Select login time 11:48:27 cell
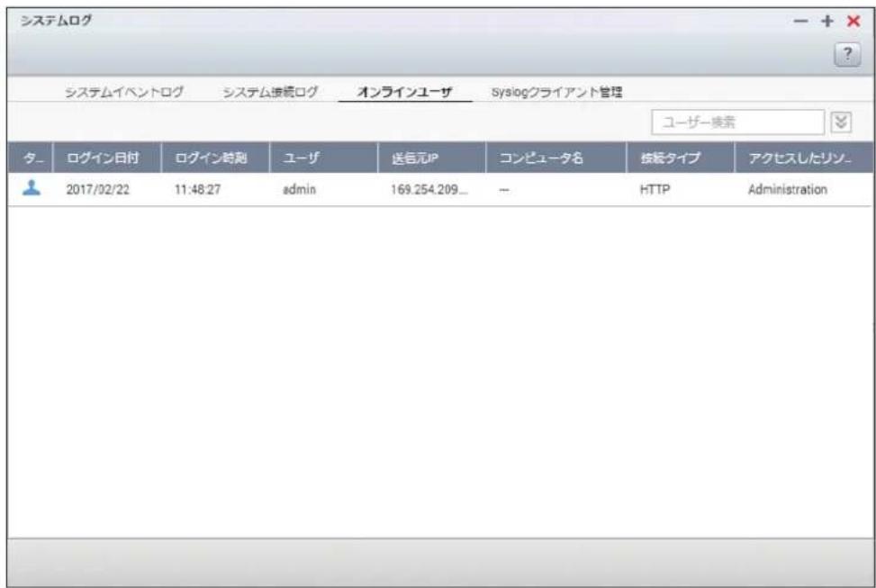876x588 pixels. (x=197, y=189)
